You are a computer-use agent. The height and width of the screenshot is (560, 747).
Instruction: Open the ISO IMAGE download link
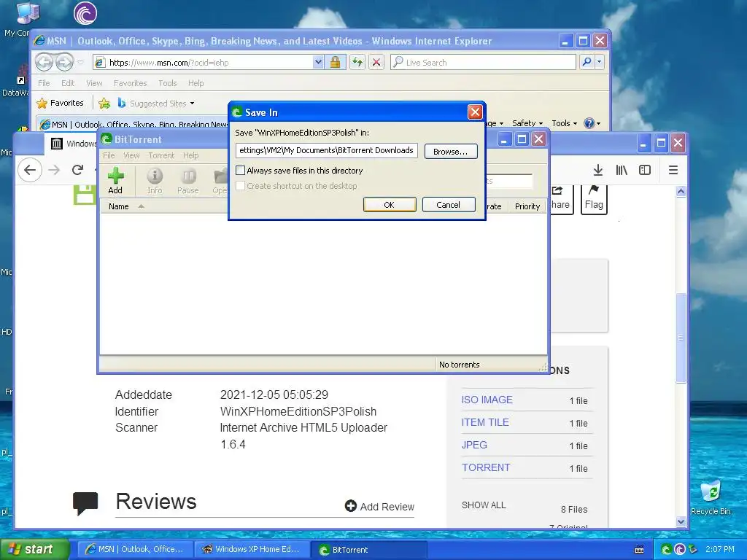point(487,400)
